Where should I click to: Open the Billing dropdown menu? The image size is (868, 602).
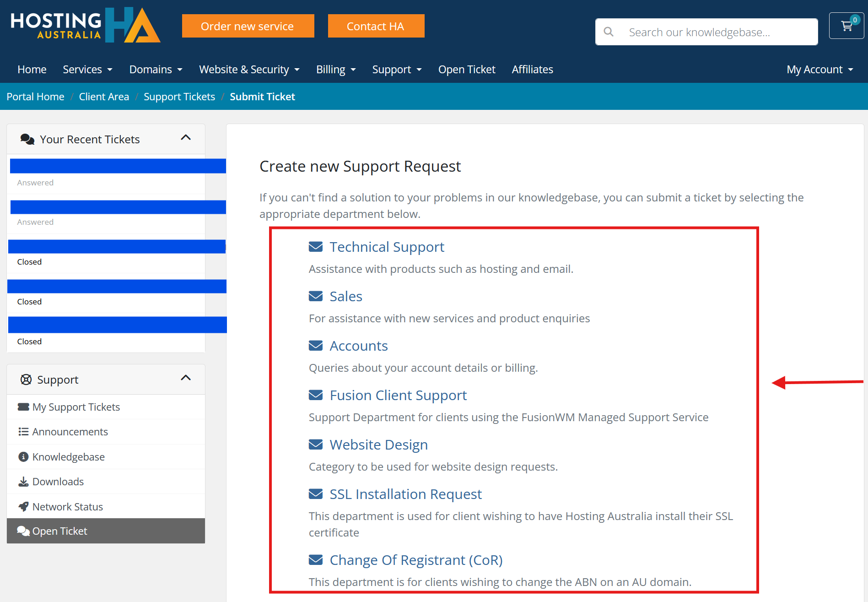pyautogui.click(x=336, y=70)
